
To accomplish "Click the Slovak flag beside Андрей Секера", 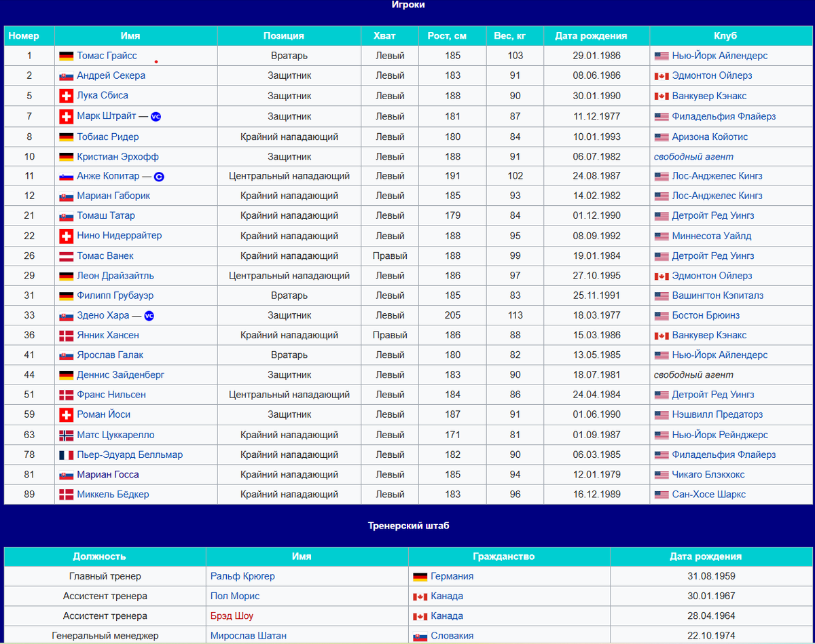I will [x=66, y=76].
